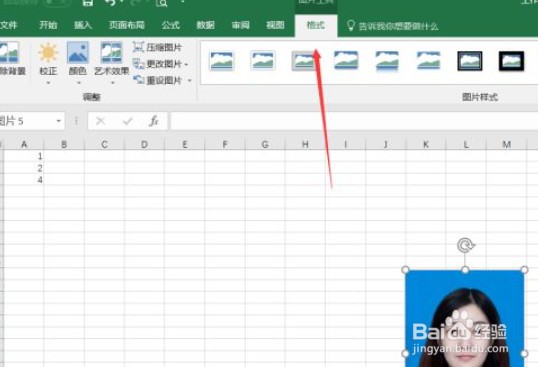Image resolution: width=538 pixels, height=367 pixels.
Task: Apply the third highlighted picture style
Action: pos(303,61)
